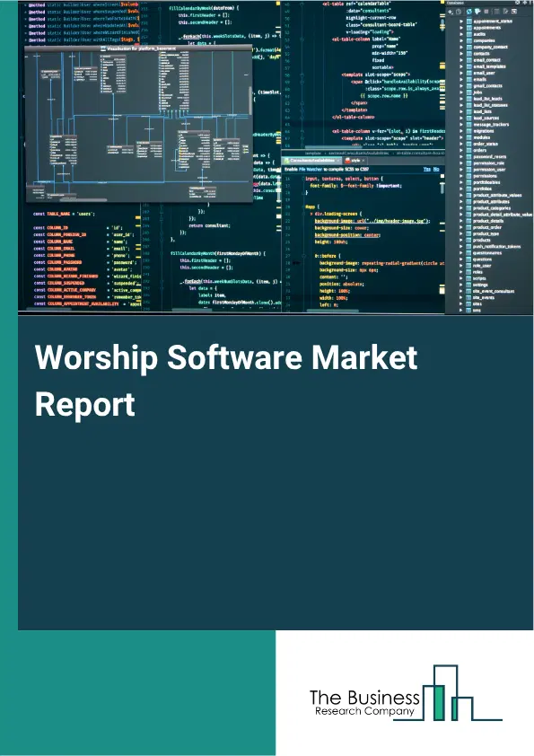534x756 pixels.
Task: Expand the questions table node
Action: click(461, 259)
